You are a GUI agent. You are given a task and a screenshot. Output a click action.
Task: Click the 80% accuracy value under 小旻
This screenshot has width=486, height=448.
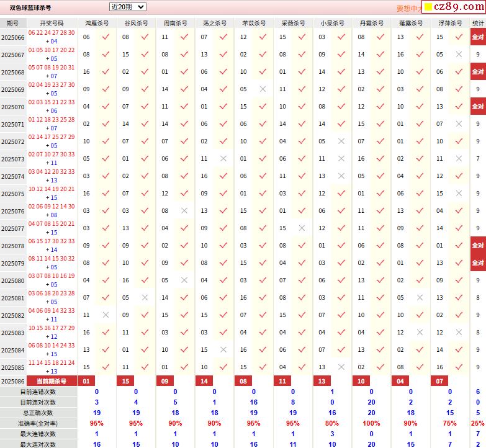coord(332,423)
